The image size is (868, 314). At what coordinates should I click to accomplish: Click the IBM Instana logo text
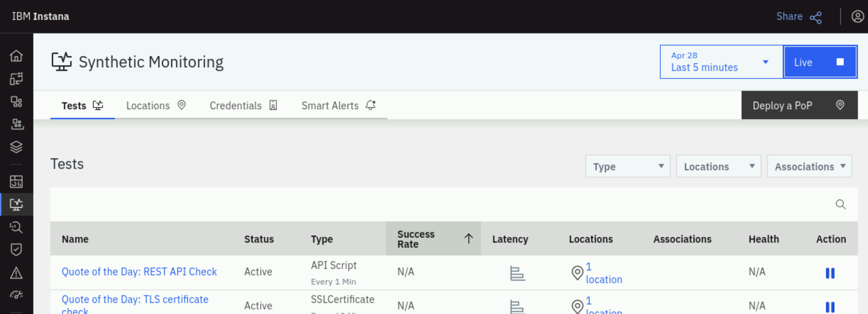tap(40, 17)
